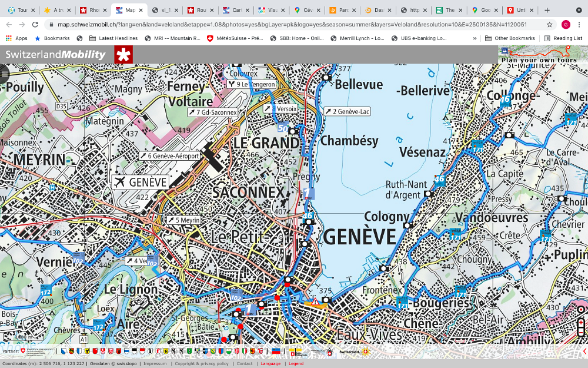Switch to the MétéoSuisse bookmark
The width and height of the screenshot is (588, 368).
pyautogui.click(x=235, y=38)
